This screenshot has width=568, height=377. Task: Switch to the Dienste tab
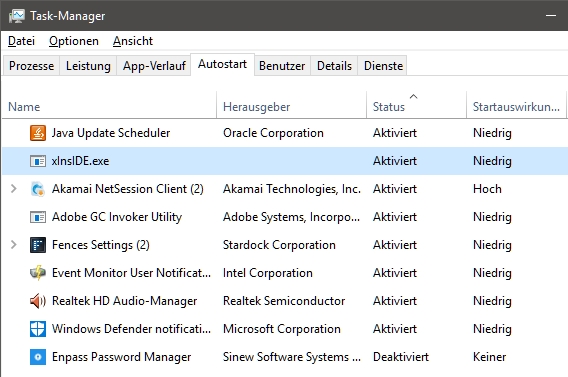pos(383,66)
